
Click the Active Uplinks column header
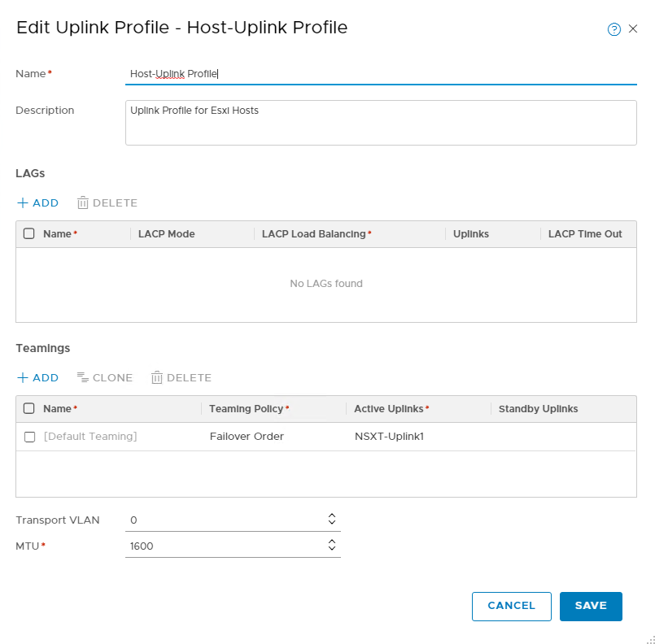tap(391, 409)
